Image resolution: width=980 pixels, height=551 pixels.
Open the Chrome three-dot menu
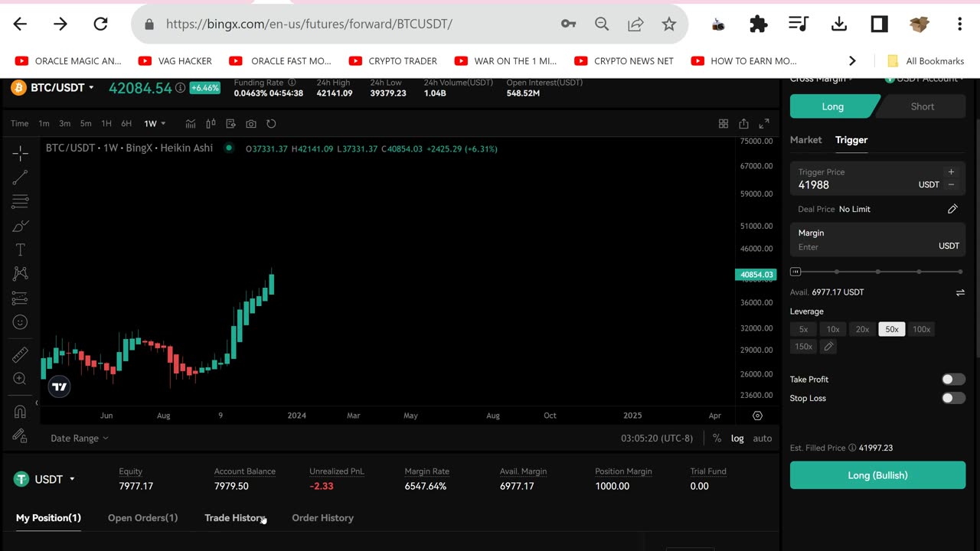(x=959, y=24)
